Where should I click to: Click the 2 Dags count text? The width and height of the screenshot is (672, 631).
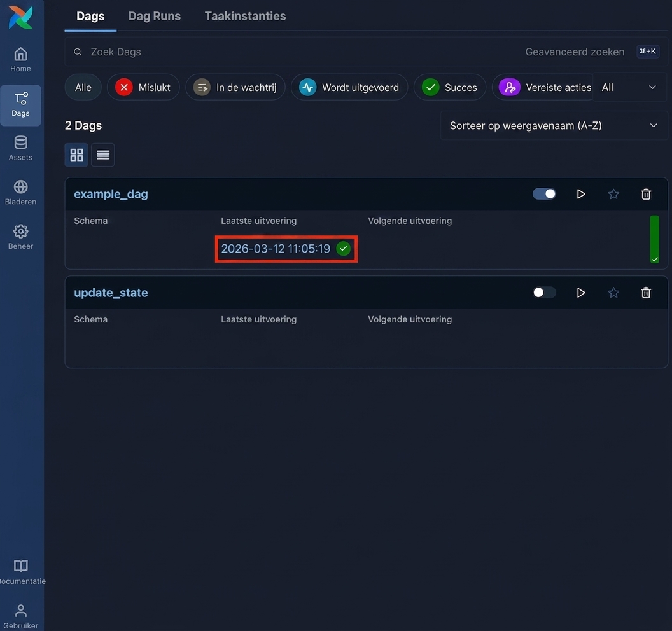pos(83,125)
